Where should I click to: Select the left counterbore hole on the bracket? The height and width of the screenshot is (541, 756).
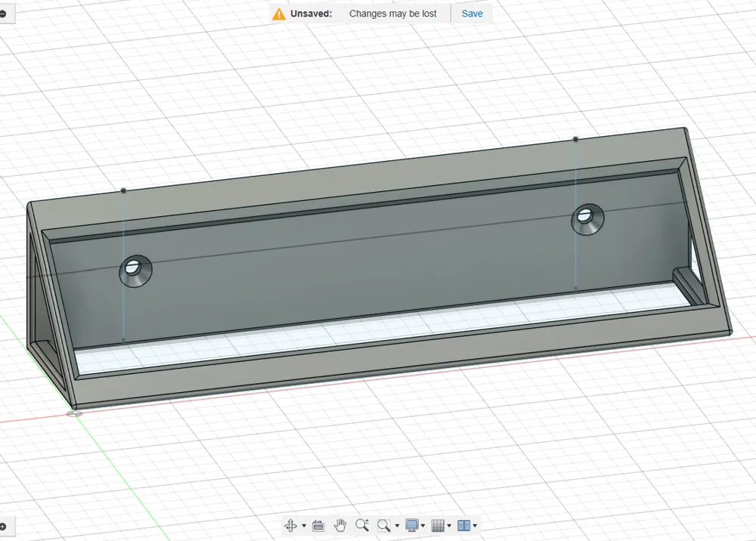(135, 270)
